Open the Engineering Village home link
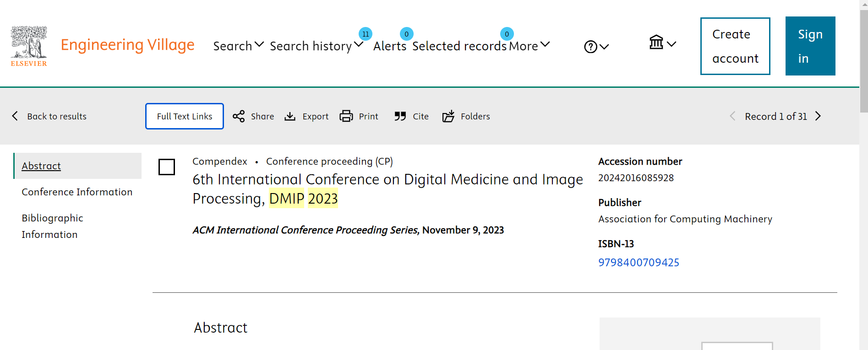The height and width of the screenshot is (350, 868). 127,45
